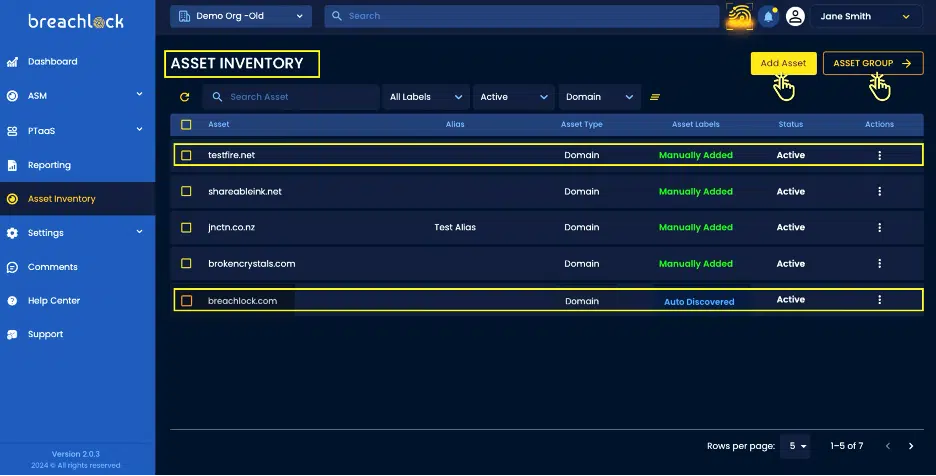
Task: Open actions menu for jnctn.co.nz
Action: coord(879,228)
